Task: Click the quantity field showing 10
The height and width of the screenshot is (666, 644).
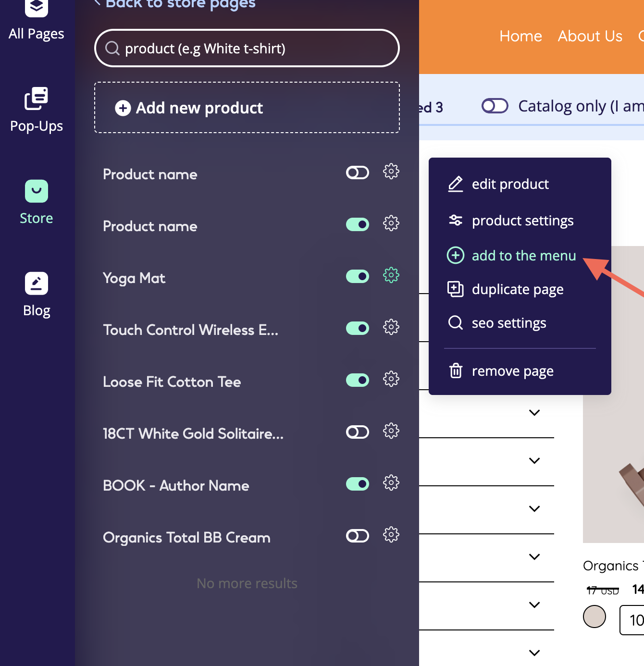Action: [632, 620]
